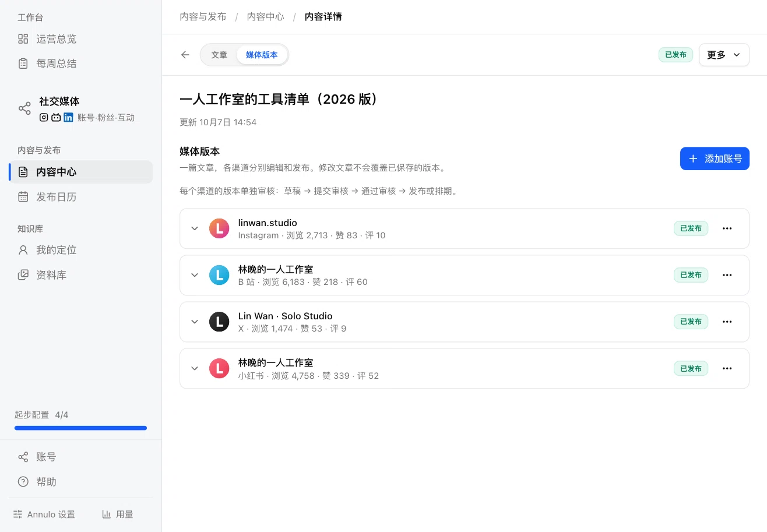Click the 小红书 account avatar
Image resolution: width=767 pixels, height=532 pixels.
(219, 368)
